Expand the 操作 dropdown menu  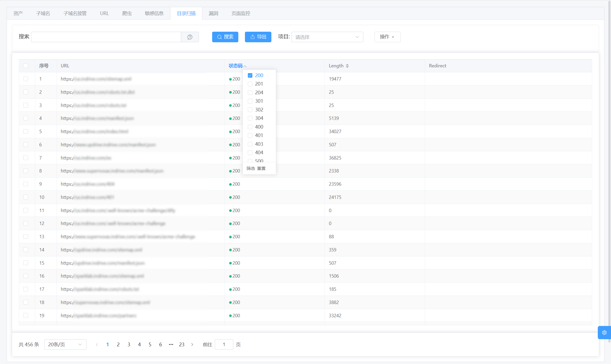(387, 37)
